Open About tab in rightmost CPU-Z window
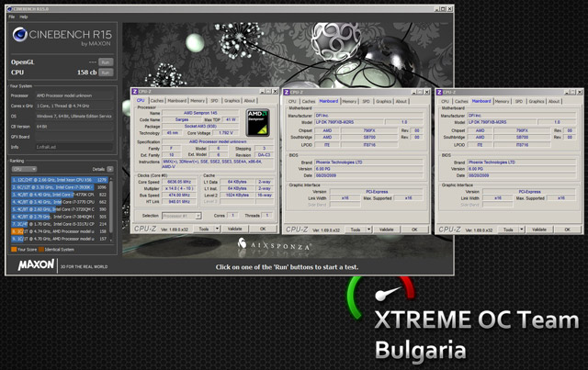 tap(554, 102)
